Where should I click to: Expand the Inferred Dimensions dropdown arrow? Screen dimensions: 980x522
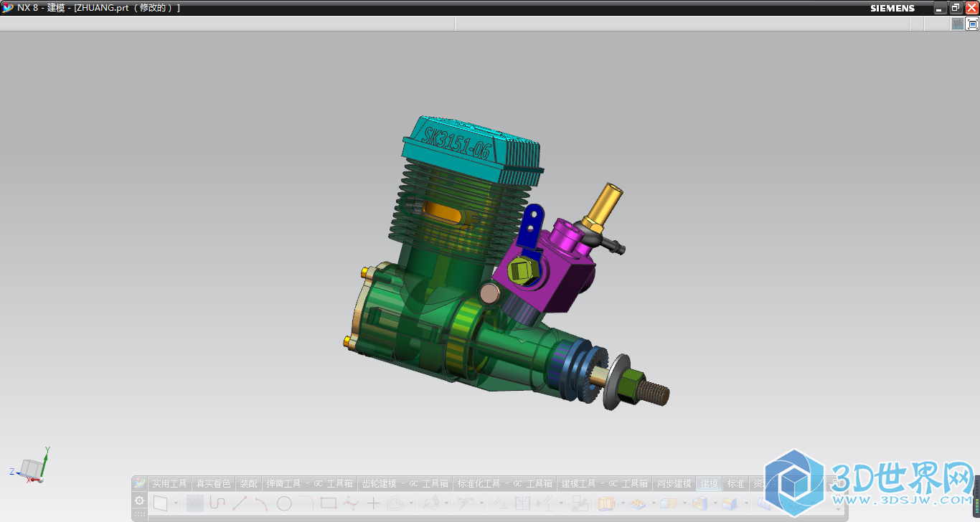[481, 503]
